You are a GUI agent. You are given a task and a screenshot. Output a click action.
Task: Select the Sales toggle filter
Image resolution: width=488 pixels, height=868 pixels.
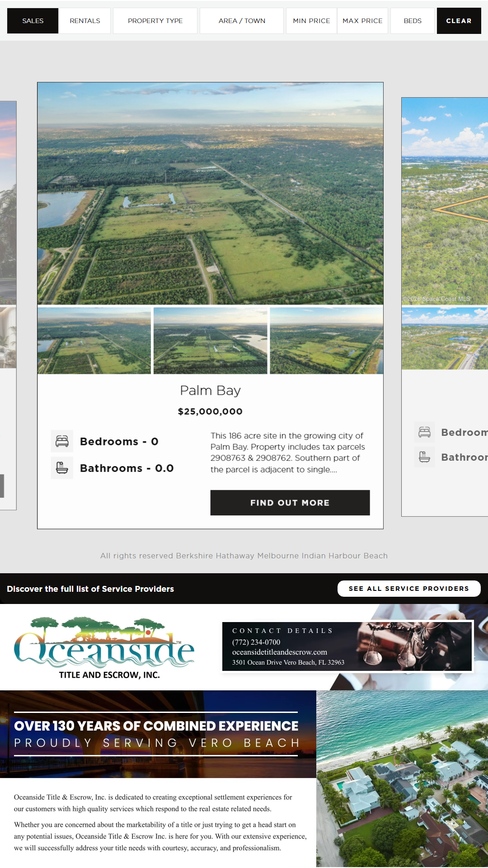tap(33, 21)
